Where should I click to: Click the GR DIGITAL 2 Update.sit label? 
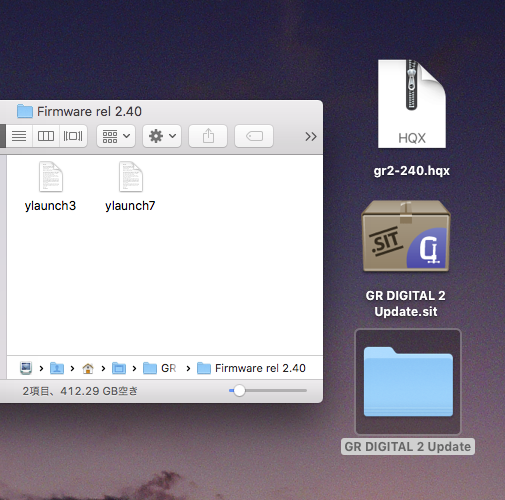point(406,303)
